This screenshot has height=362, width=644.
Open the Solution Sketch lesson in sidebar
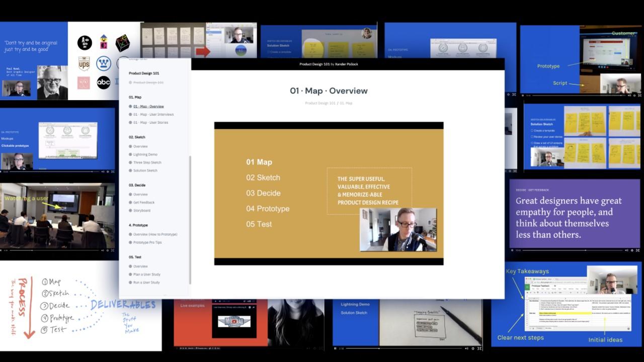coord(145,170)
